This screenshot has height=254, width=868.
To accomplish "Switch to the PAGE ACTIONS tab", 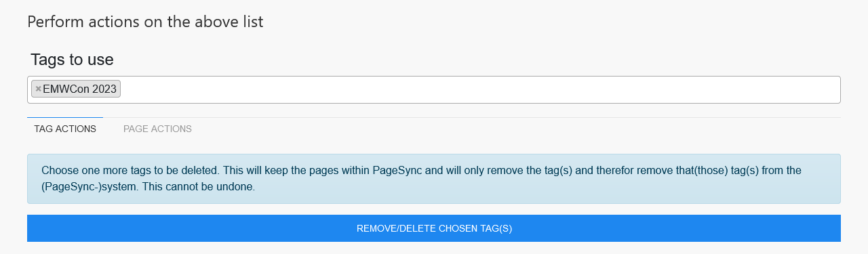I will [x=157, y=129].
